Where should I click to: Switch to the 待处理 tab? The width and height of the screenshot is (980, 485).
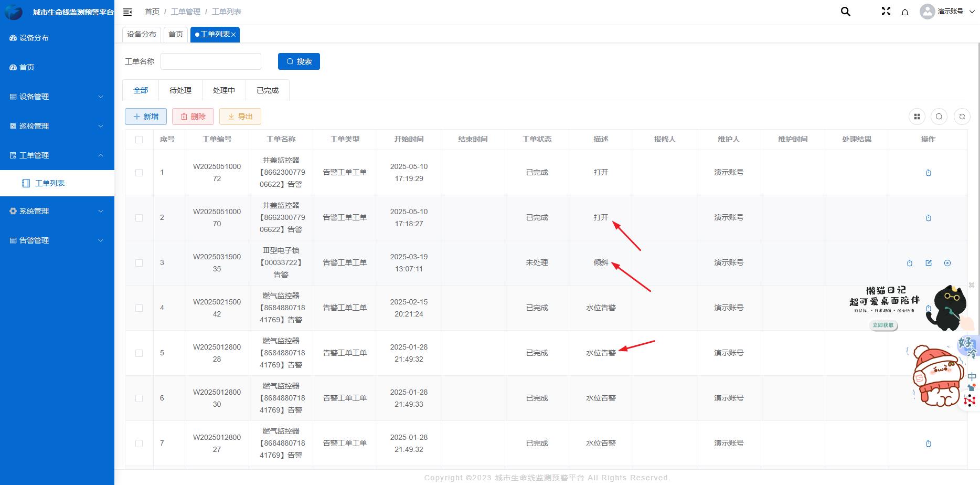click(x=180, y=90)
